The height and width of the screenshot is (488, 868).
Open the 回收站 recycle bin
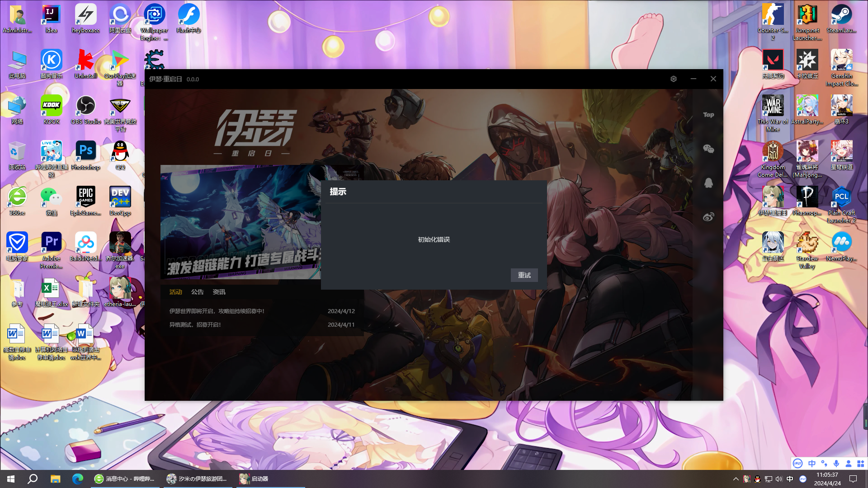[17, 155]
